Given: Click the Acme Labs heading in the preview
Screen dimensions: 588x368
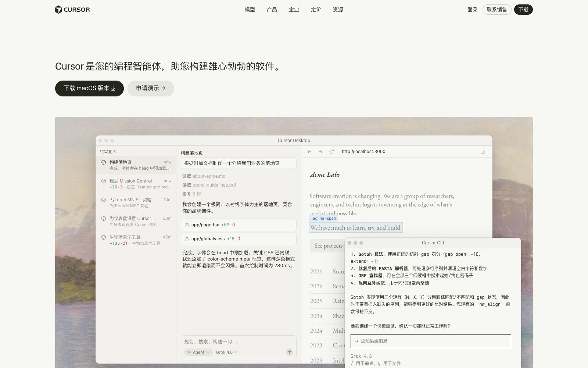Looking at the screenshot, I should 325,174.
